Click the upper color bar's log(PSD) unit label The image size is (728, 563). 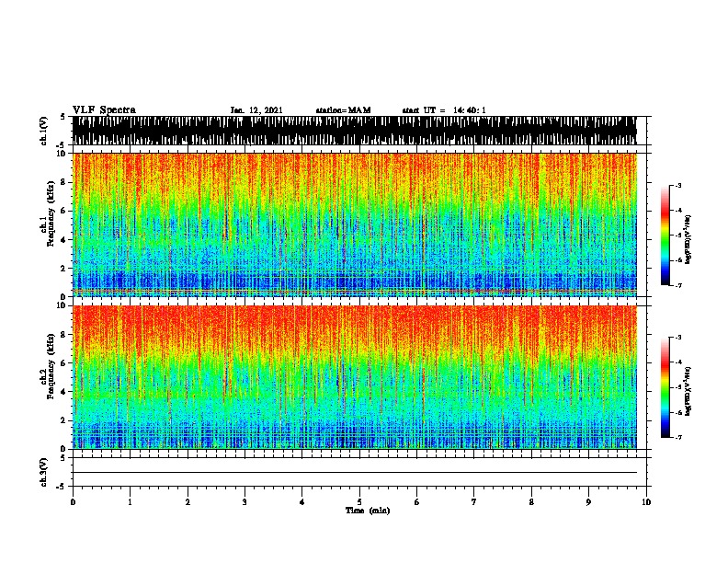pyautogui.click(x=688, y=240)
